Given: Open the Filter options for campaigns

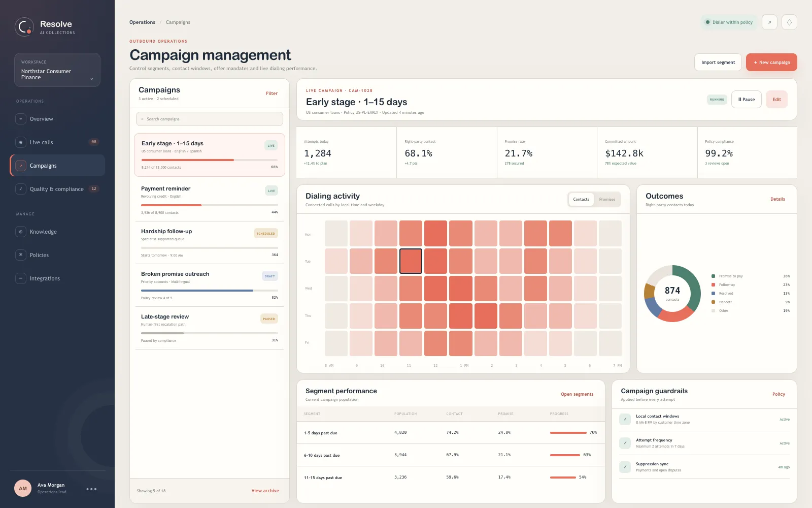Looking at the screenshot, I should 272,93.
